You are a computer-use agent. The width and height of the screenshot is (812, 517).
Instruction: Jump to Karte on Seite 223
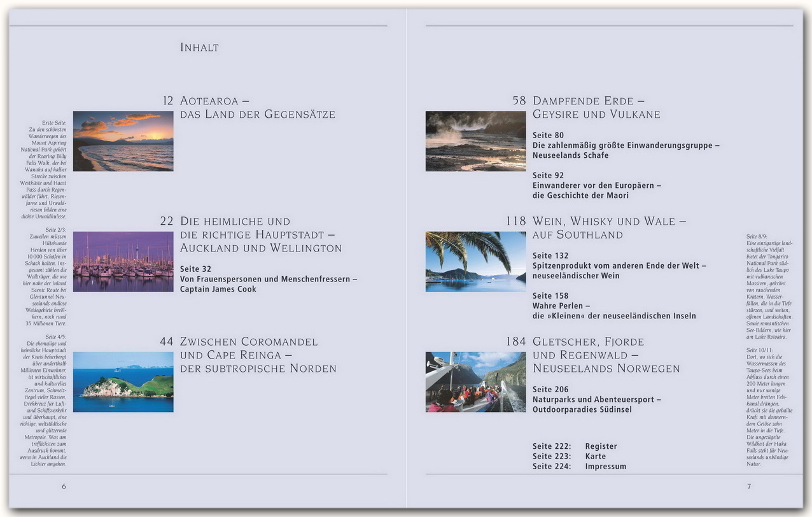[595, 457]
